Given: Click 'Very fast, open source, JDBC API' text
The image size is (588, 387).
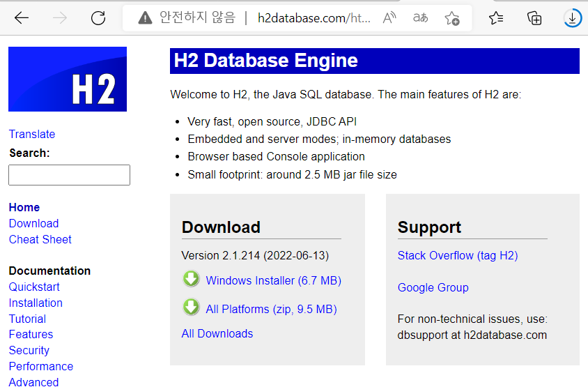Looking at the screenshot, I should 272,121.
